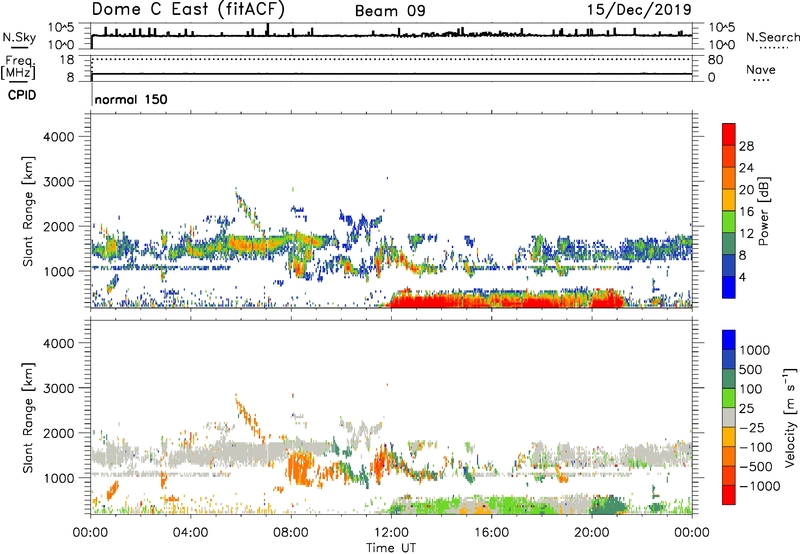Click the '12:00' time axis tick label
The height and width of the screenshot is (554, 800).
point(391,533)
